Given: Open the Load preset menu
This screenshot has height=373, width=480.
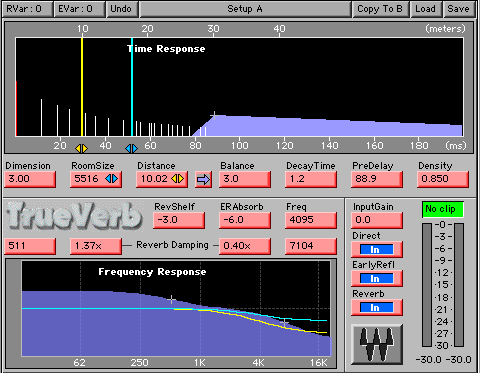Looking at the screenshot, I should point(425,9).
